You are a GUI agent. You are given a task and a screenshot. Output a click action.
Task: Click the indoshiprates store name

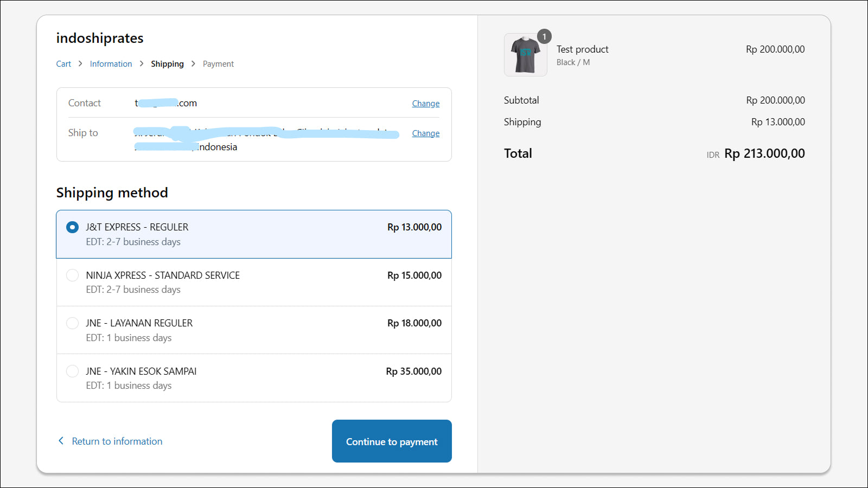click(100, 38)
